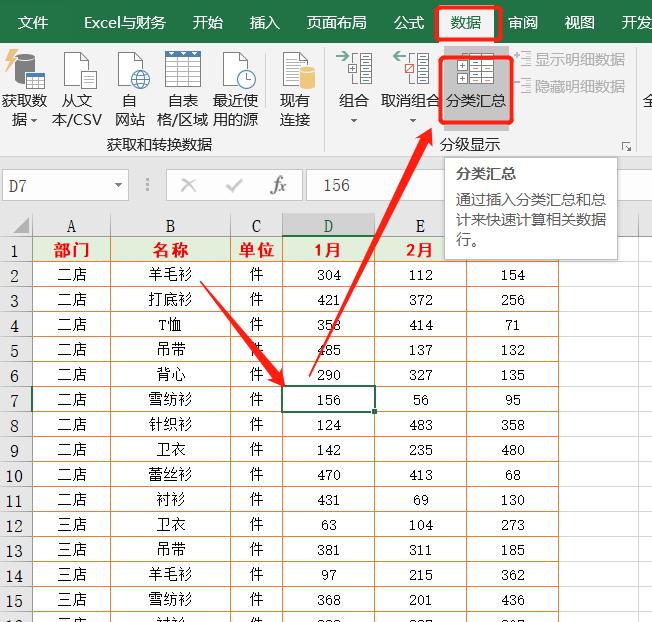Select row 1 header

(x=15, y=251)
